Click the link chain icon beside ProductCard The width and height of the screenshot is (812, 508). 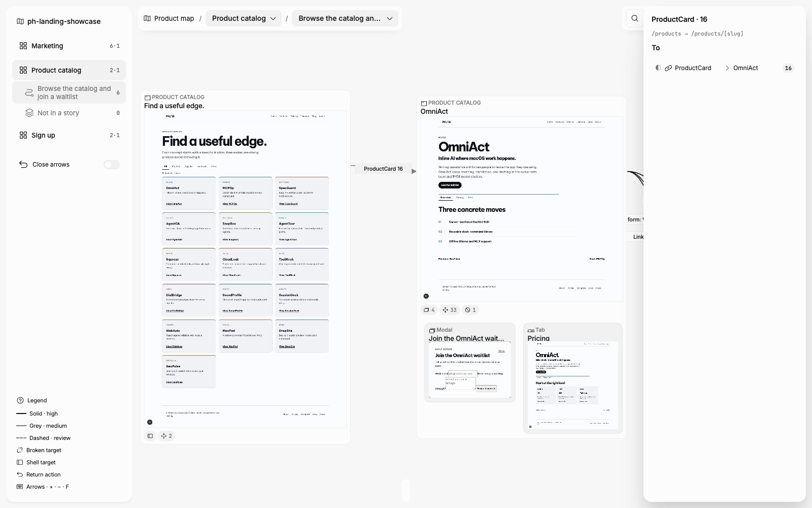pos(668,68)
